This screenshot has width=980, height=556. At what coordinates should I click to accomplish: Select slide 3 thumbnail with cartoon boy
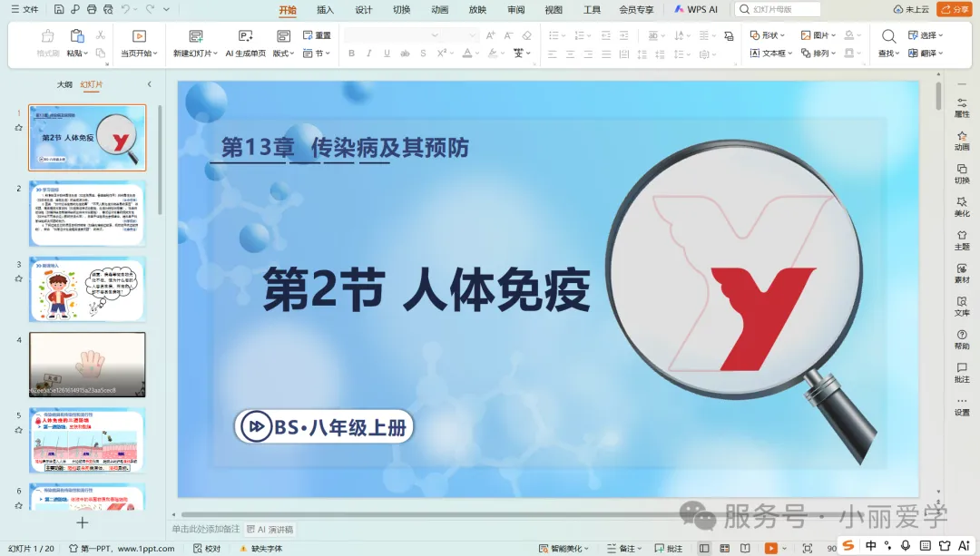87,288
